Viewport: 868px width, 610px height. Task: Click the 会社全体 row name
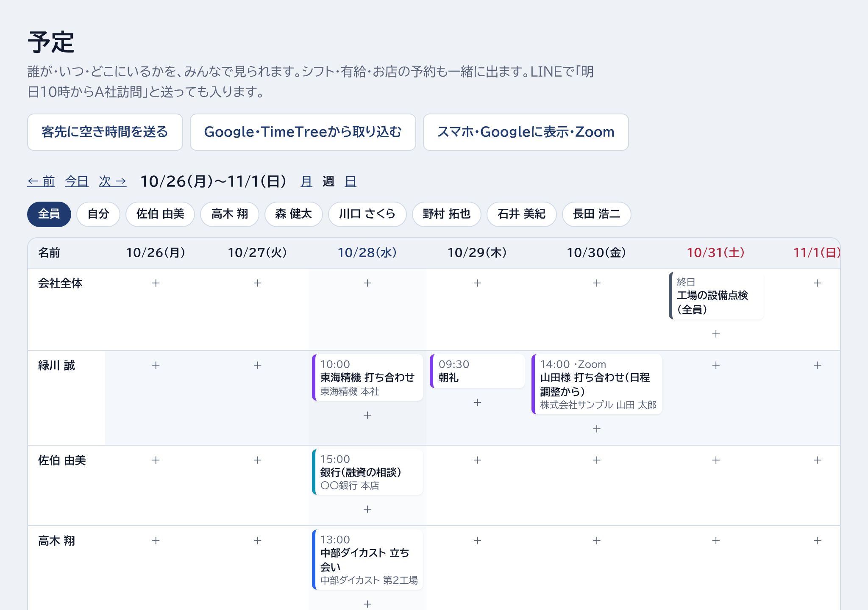60,283
